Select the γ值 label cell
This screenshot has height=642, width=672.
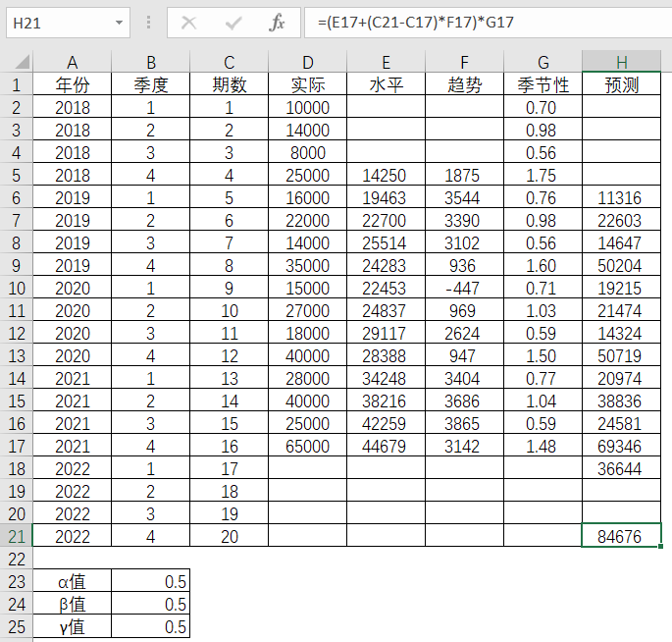[x=72, y=627]
